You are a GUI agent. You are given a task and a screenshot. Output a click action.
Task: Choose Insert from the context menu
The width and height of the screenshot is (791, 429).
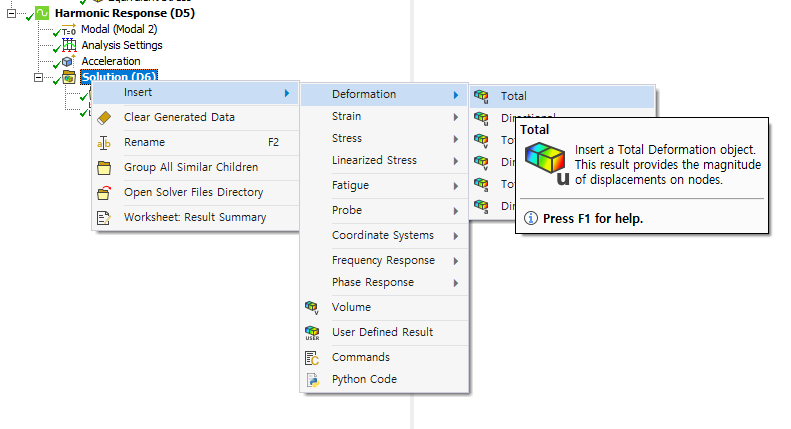[196, 93]
